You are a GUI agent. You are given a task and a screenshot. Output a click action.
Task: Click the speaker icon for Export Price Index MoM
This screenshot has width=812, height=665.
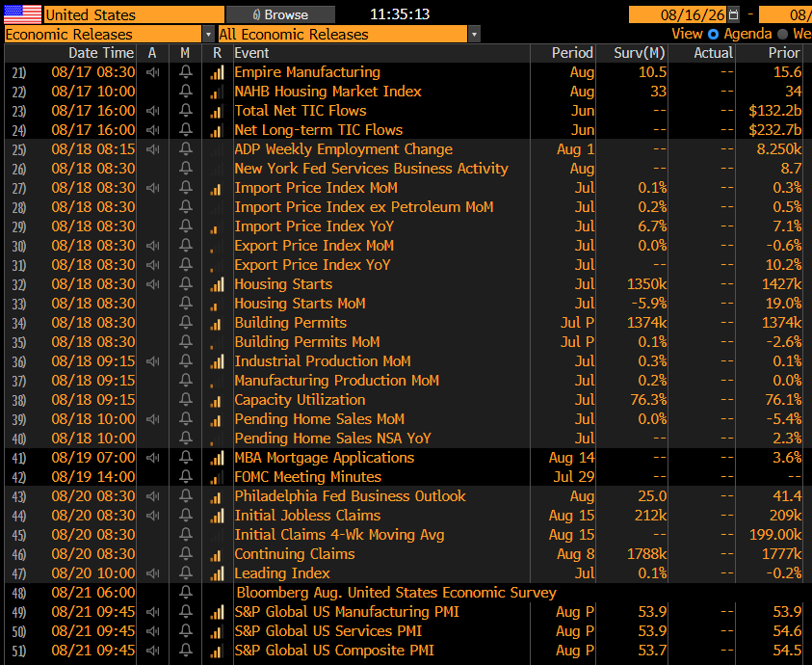pyautogui.click(x=152, y=245)
